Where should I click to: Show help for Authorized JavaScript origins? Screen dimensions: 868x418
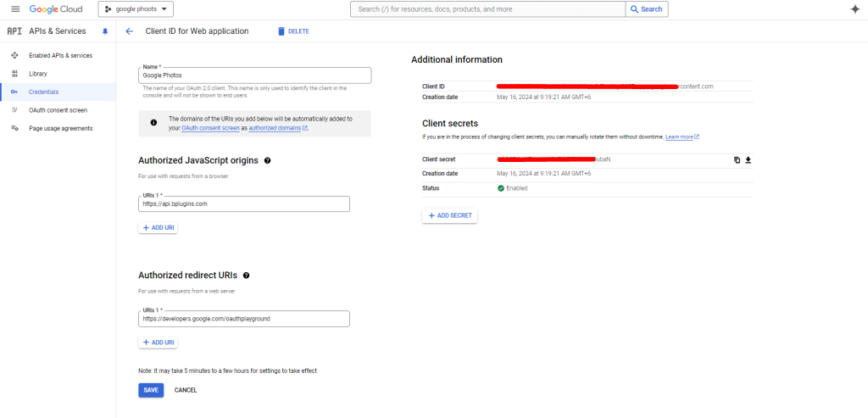[x=267, y=160]
